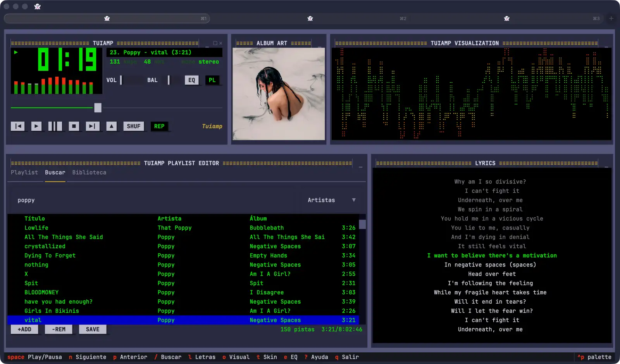Toggle the EQ equalizer panel
Viewport: 620px width, 364px height.
click(x=192, y=80)
